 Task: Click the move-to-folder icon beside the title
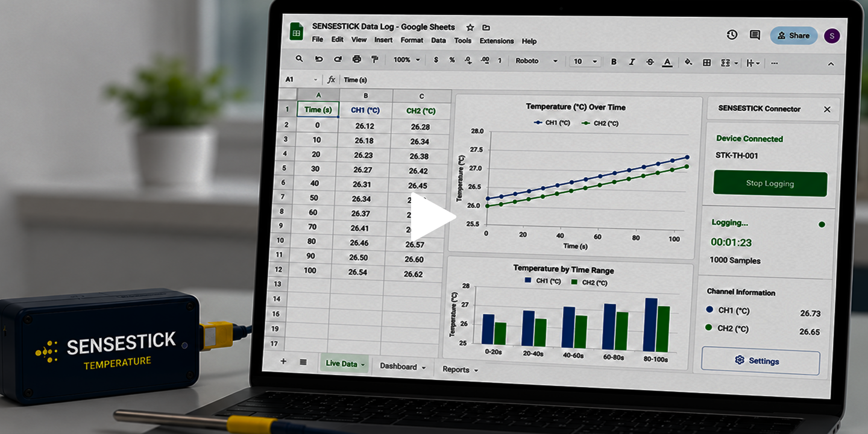coord(486,27)
